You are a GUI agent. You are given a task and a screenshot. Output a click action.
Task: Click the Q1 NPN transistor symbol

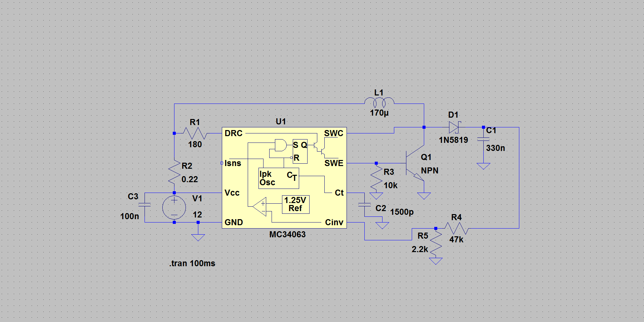[x=415, y=163]
